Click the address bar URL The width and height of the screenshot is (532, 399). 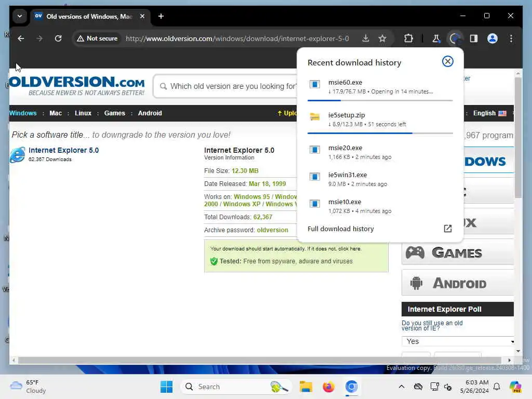tap(237, 38)
